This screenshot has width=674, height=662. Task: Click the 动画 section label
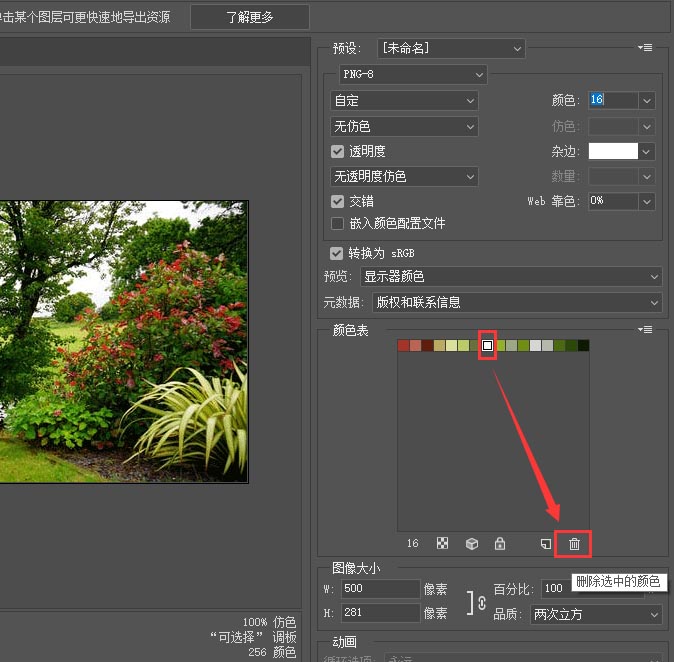click(344, 642)
